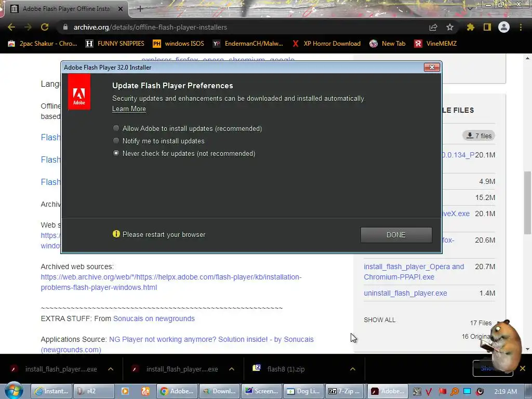Switch to Screen... taskbar item
The height and width of the screenshot is (399, 532).
pyautogui.click(x=262, y=391)
